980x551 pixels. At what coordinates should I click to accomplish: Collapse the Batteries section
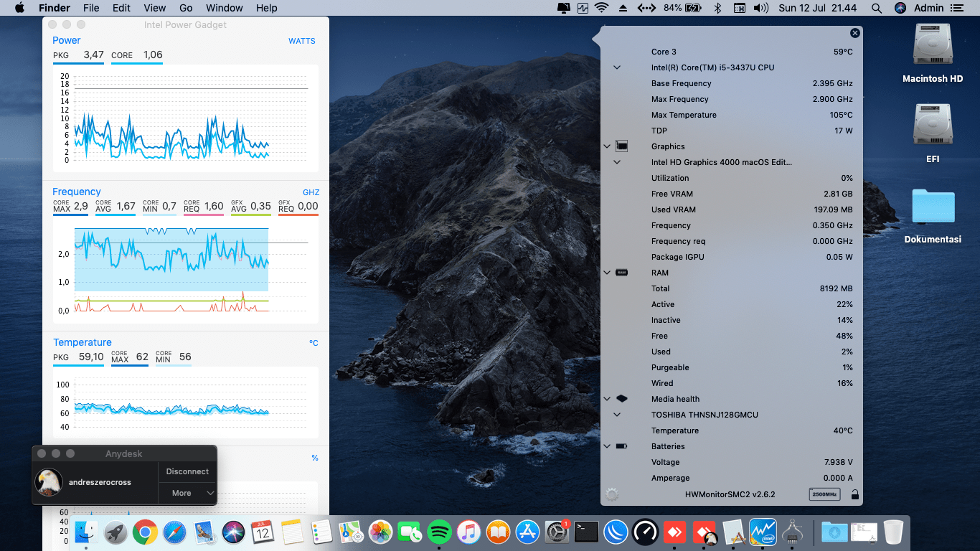point(607,446)
